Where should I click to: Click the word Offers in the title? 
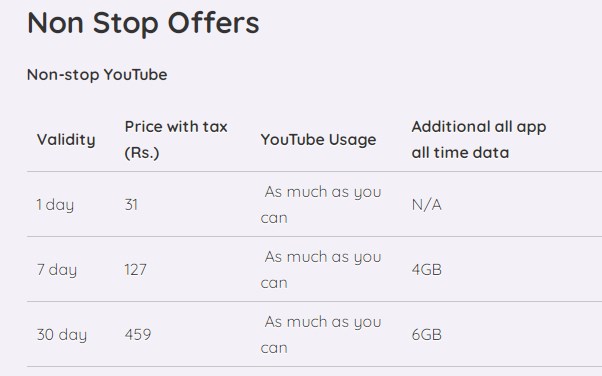click(213, 23)
